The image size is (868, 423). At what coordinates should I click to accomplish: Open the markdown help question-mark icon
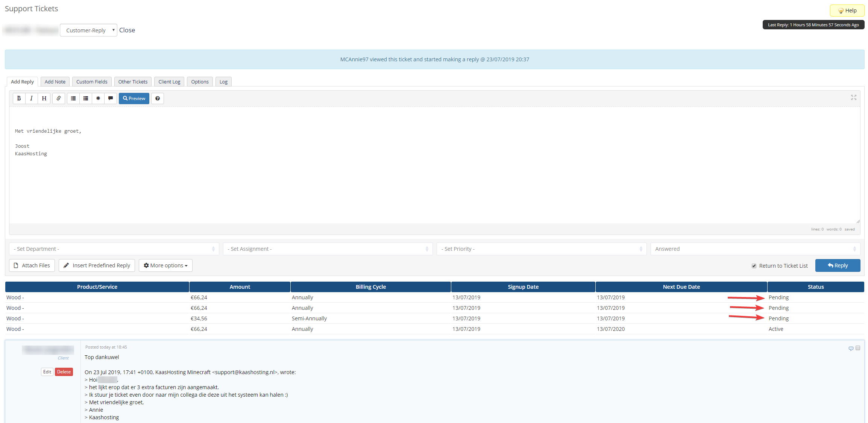point(158,99)
